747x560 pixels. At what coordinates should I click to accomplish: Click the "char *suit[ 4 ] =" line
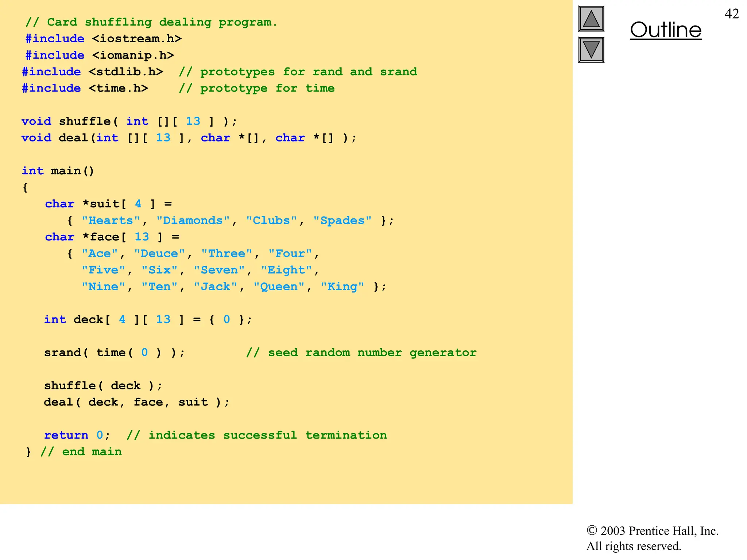108,204
